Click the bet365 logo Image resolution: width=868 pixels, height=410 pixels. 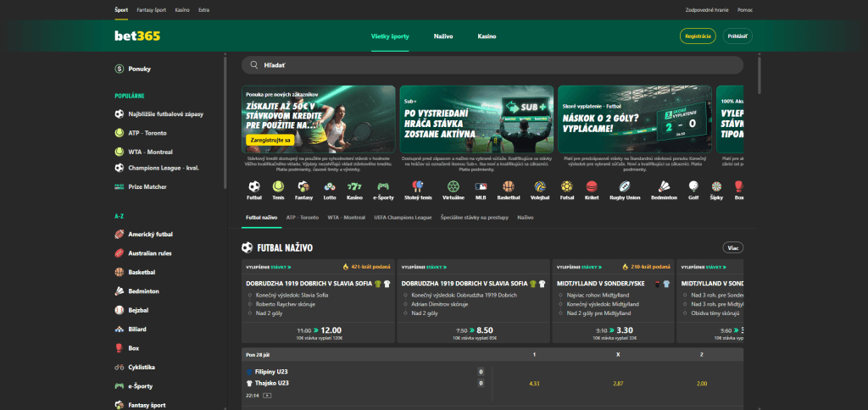[x=137, y=36]
